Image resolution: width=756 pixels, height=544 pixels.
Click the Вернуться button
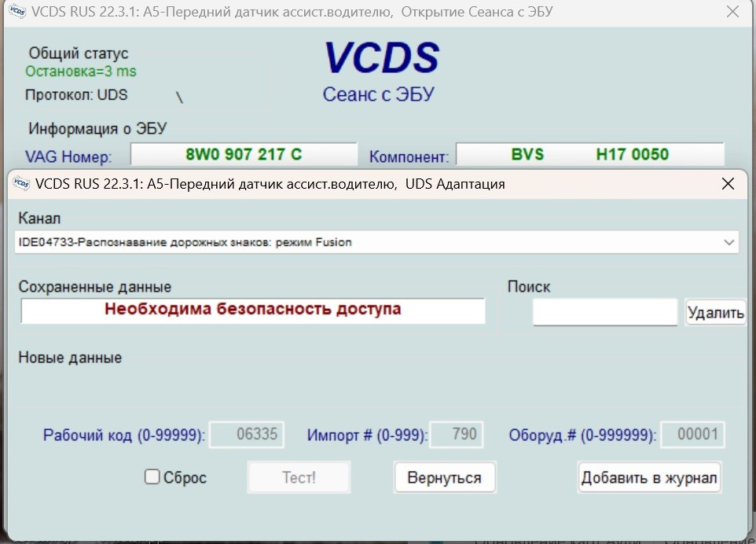(444, 478)
